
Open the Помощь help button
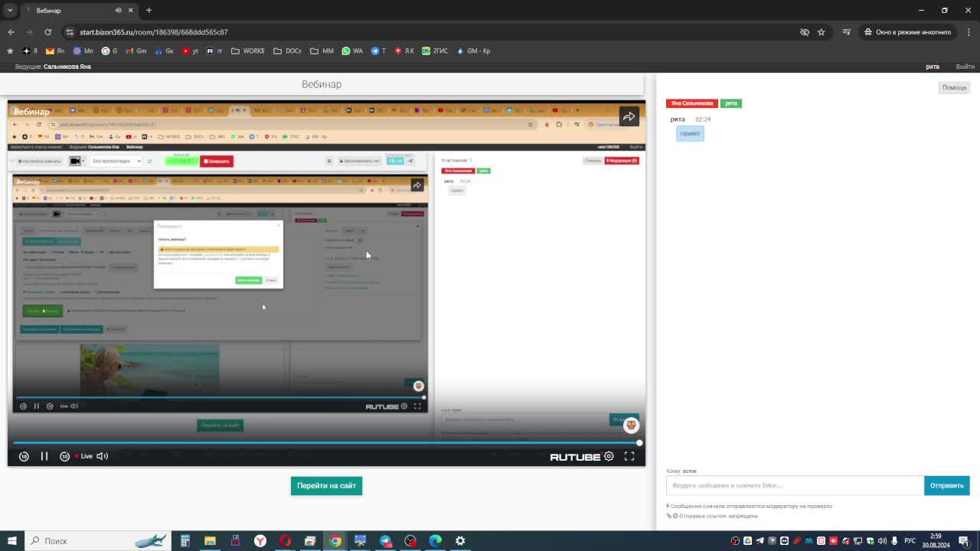coord(954,87)
